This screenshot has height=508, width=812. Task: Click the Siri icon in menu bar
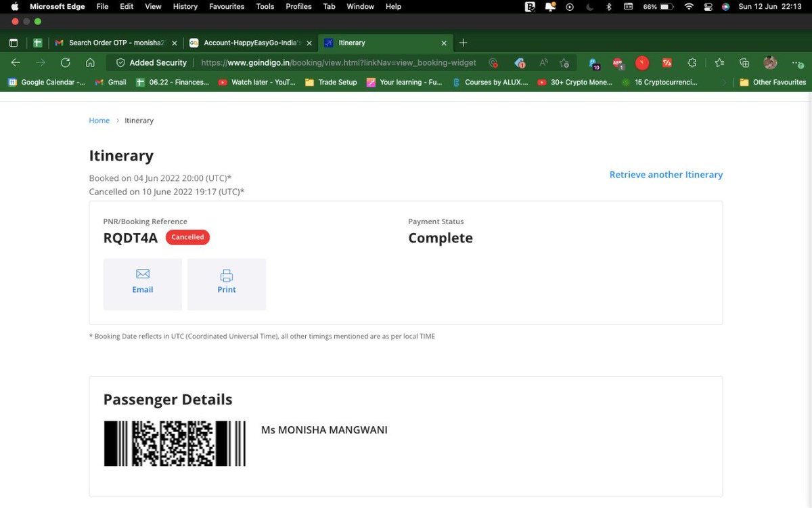coord(725,7)
